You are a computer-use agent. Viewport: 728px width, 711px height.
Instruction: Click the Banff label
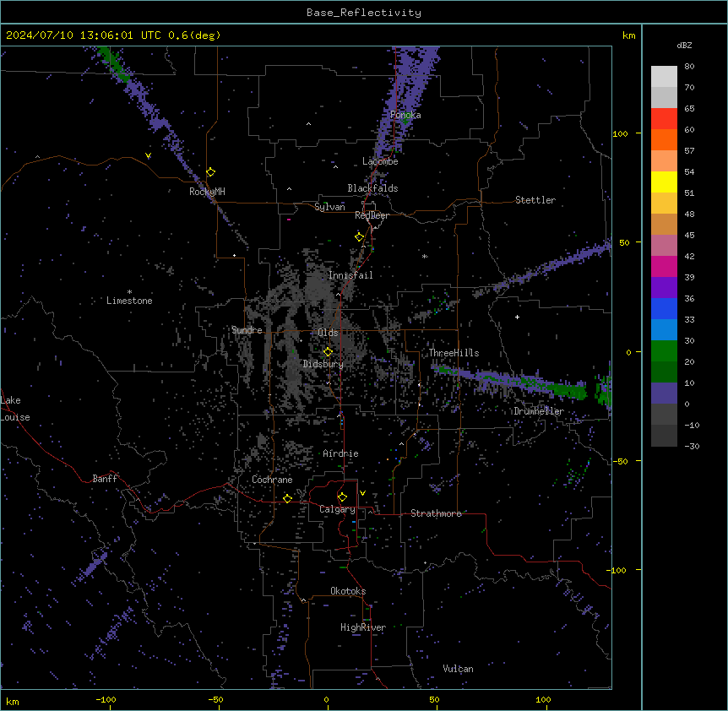tap(105, 479)
